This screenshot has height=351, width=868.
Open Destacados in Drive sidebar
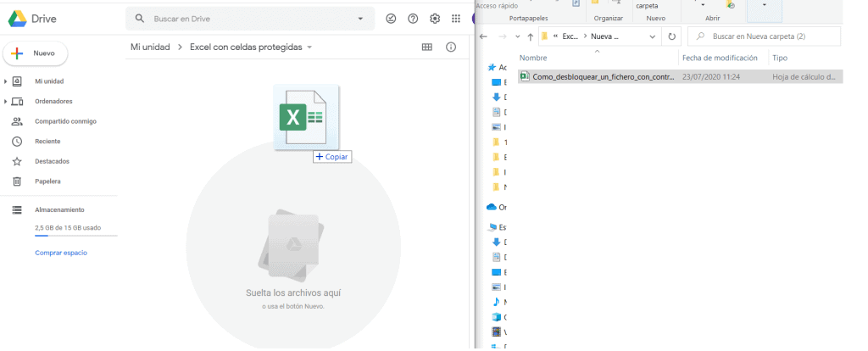52,161
